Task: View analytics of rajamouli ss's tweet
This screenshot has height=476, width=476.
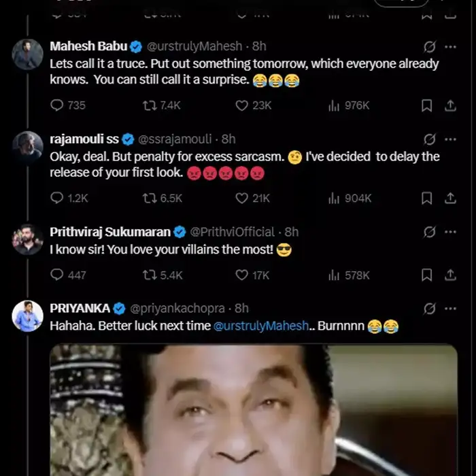Action: (x=334, y=198)
